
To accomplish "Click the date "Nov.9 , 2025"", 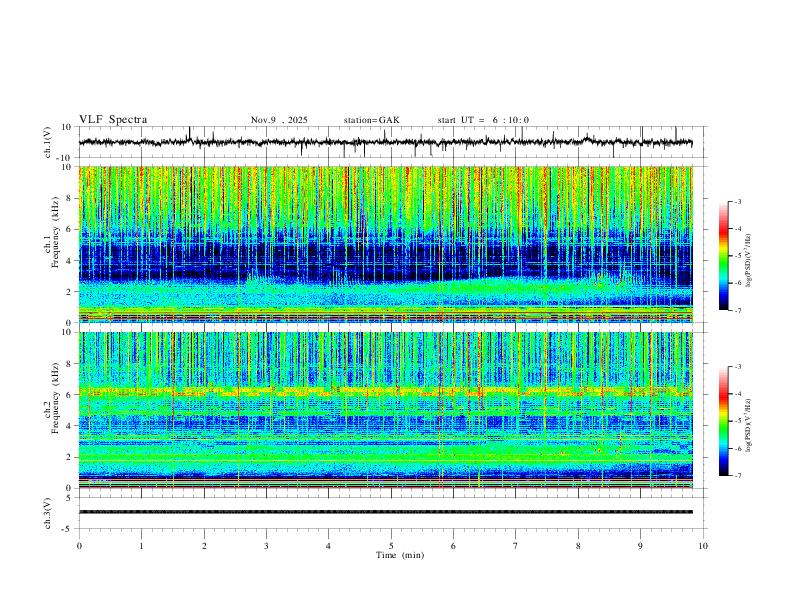I will (279, 120).
